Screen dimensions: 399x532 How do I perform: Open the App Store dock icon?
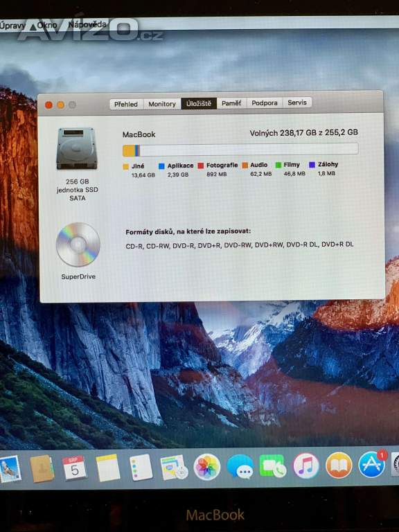point(372,464)
